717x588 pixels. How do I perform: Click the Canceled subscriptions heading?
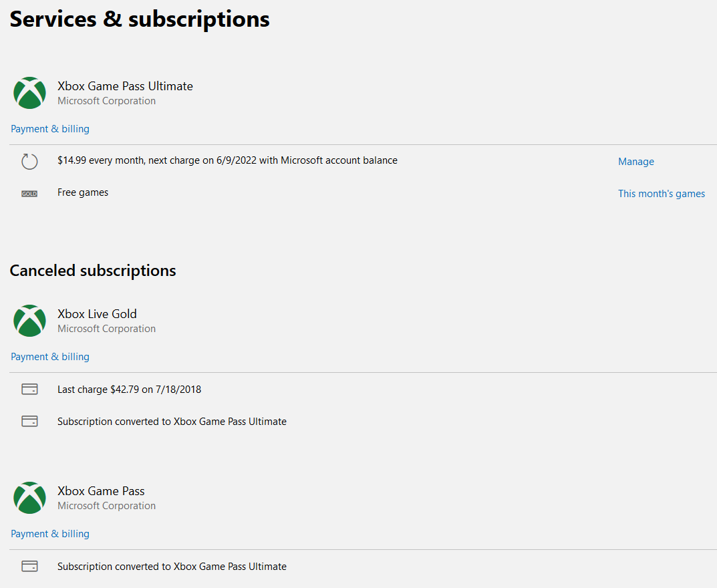(93, 271)
